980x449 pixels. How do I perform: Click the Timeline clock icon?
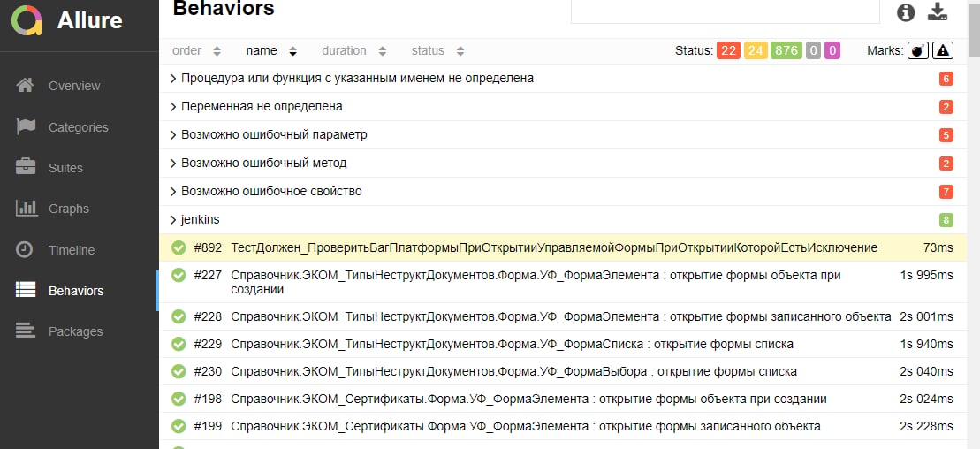coord(26,249)
